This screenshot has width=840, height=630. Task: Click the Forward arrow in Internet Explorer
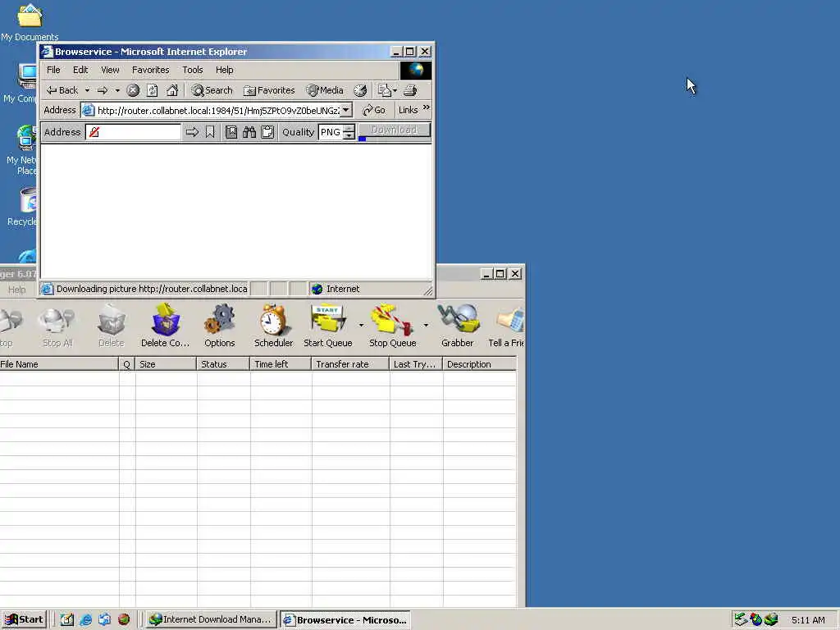point(103,90)
